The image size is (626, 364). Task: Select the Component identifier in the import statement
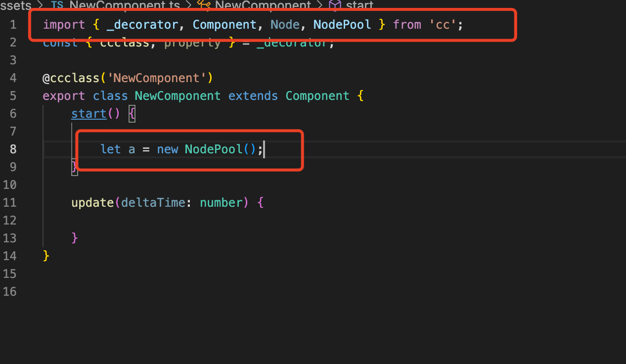(225, 24)
